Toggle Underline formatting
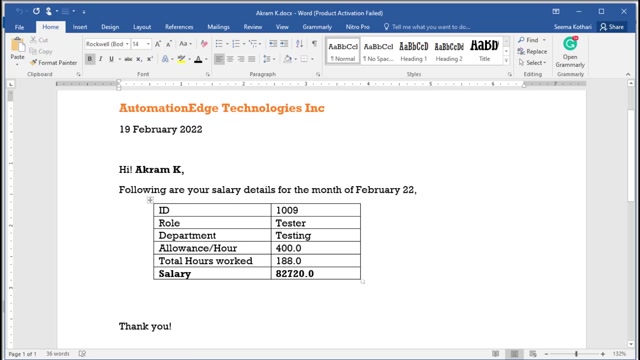This screenshot has width=640, height=360. pos(111,59)
